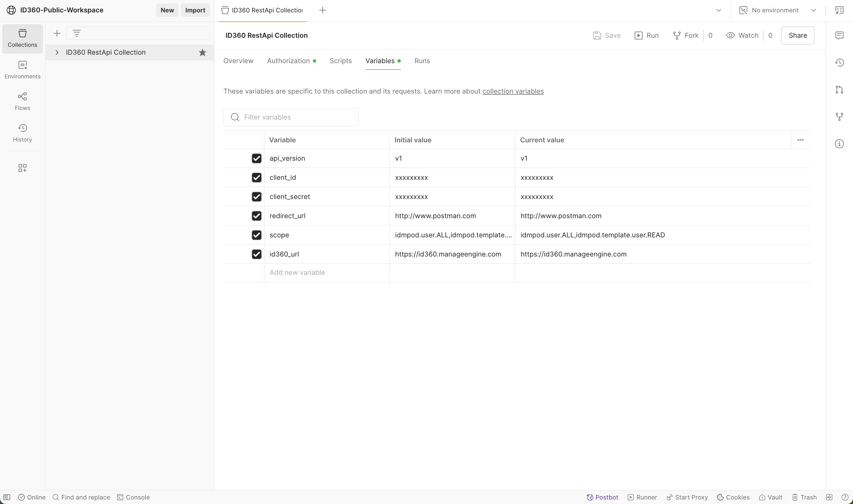Open the Collections sidebar panel

pyautogui.click(x=23, y=38)
